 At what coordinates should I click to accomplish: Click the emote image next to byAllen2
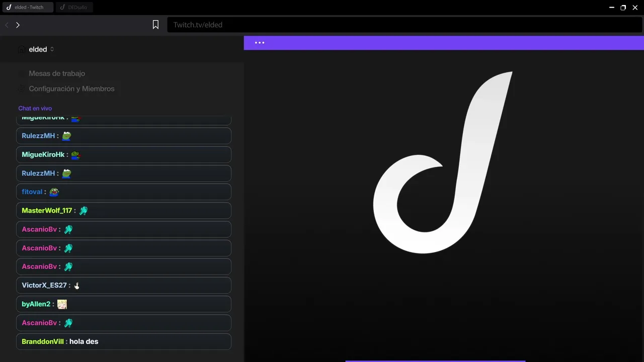(62, 304)
